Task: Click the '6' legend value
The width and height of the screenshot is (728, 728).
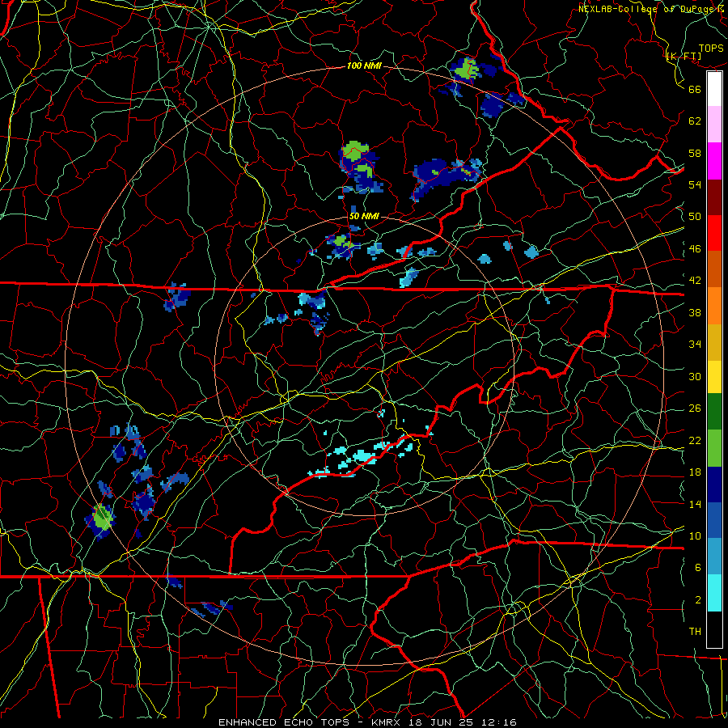Action: (698, 568)
